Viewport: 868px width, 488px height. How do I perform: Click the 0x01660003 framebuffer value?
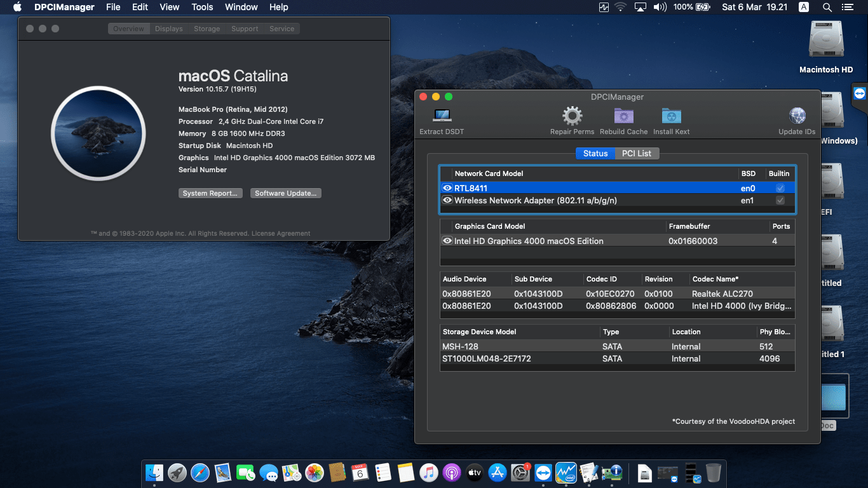click(x=693, y=241)
